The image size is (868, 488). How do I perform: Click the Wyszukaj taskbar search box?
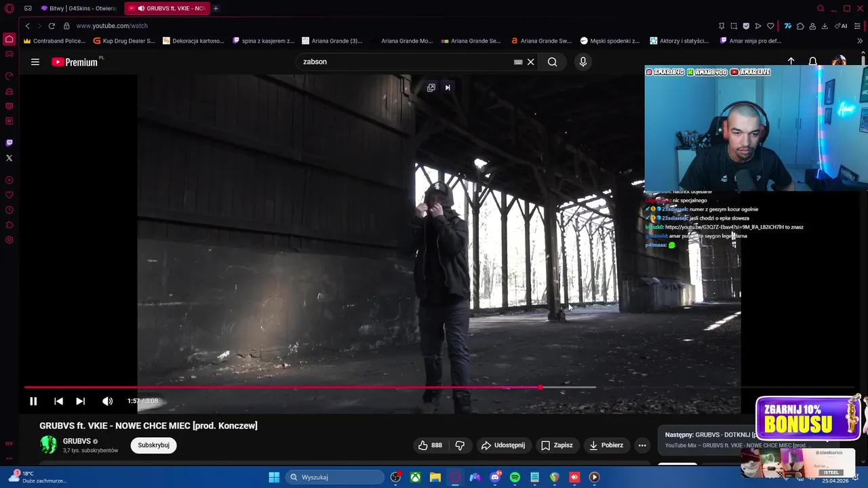(335, 477)
